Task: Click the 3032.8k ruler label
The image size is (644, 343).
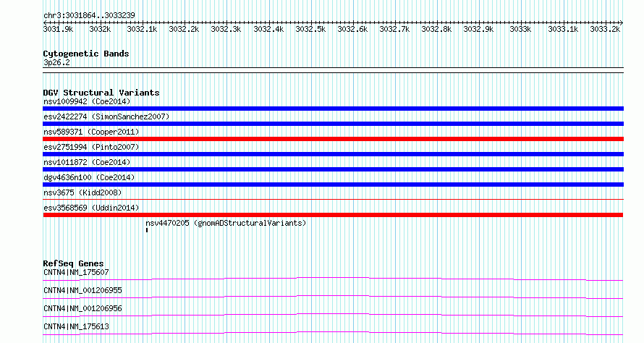Action: (436, 29)
